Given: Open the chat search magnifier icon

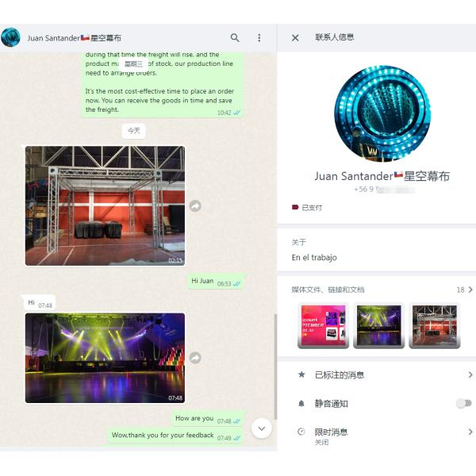Looking at the screenshot, I should [235, 37].
